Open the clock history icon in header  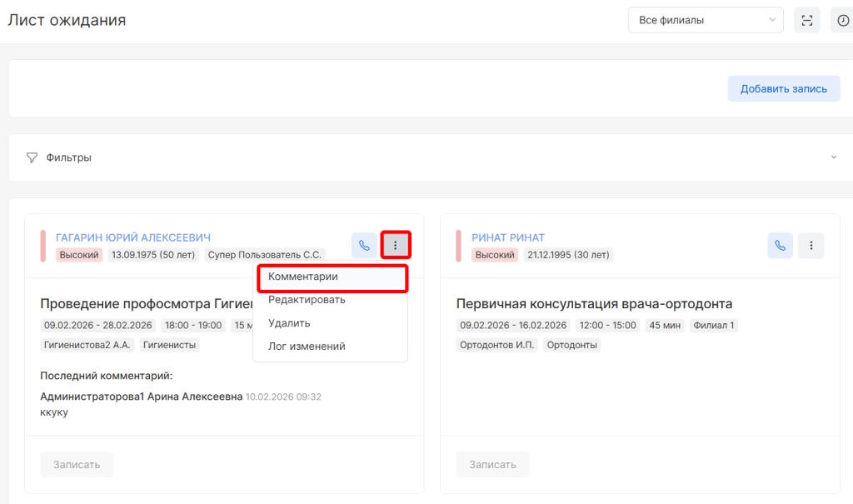point(842,21)
